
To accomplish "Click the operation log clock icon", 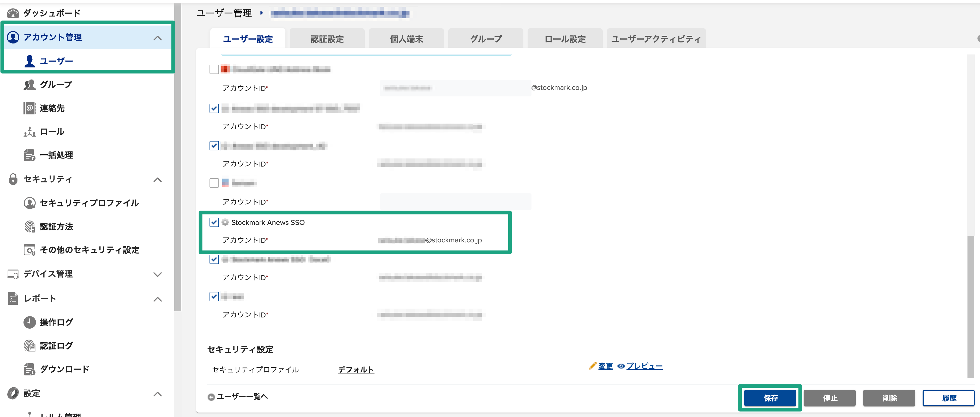I will pyautogui.click(x=29, y=322).
